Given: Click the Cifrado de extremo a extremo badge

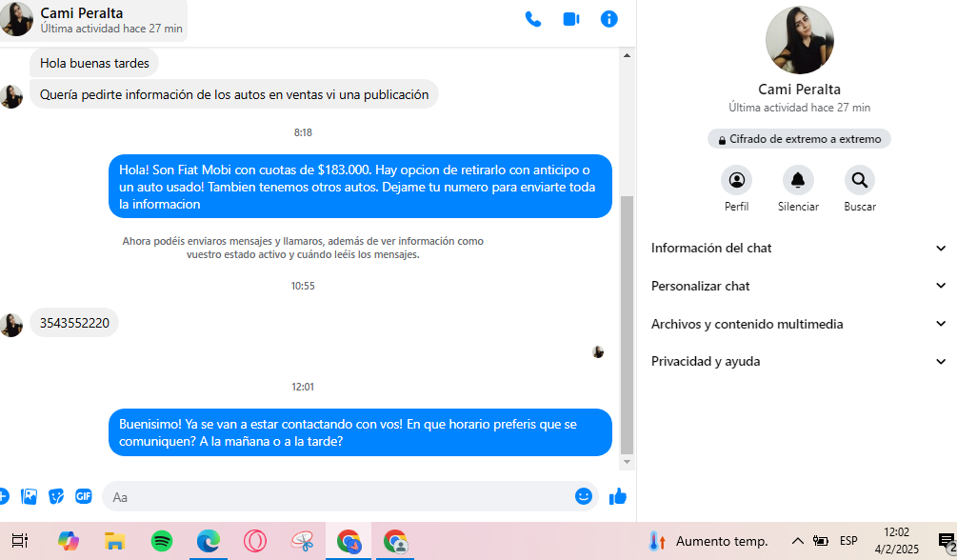Looking at the screenshot, I should [799, 139].
